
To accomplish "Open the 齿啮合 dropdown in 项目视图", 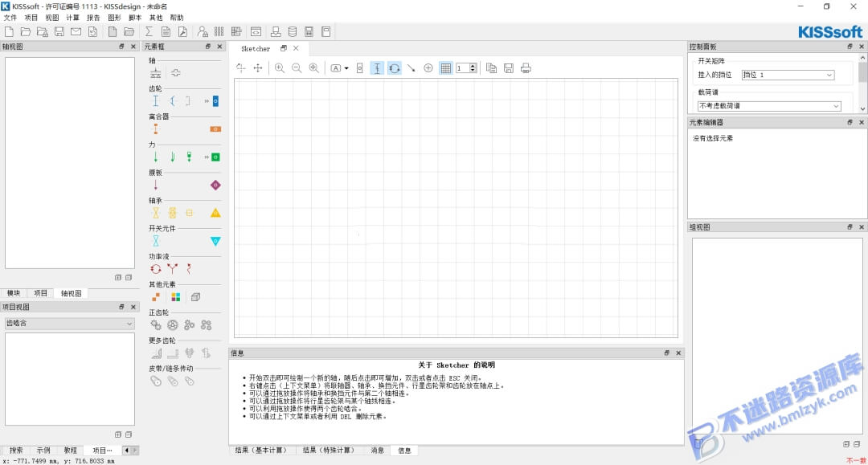I will 69,324.
